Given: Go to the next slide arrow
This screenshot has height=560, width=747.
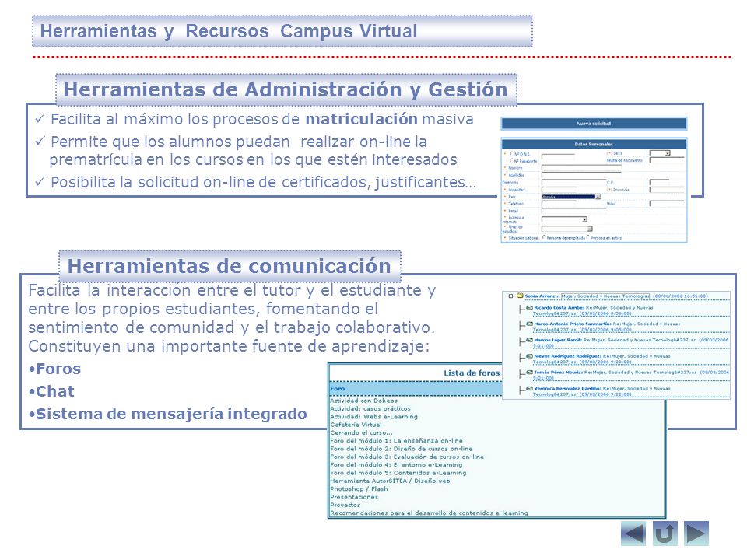Looking at the screenshot, I should pyautogui.click(x=696, y=534).
